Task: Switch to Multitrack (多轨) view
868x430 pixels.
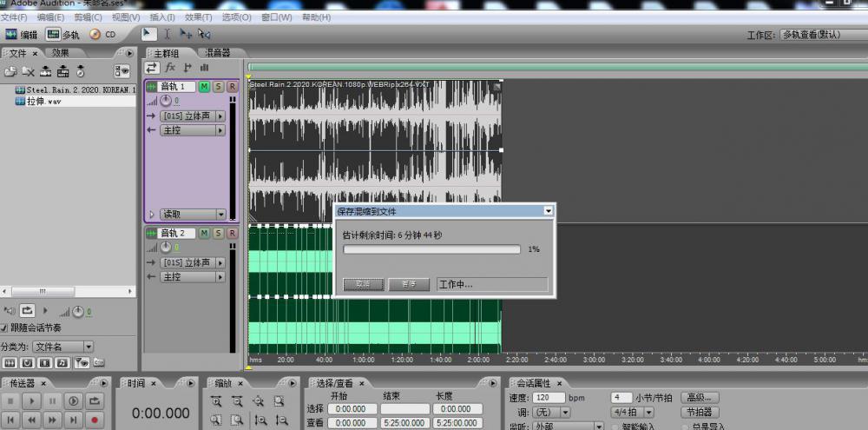Action: 63,35
